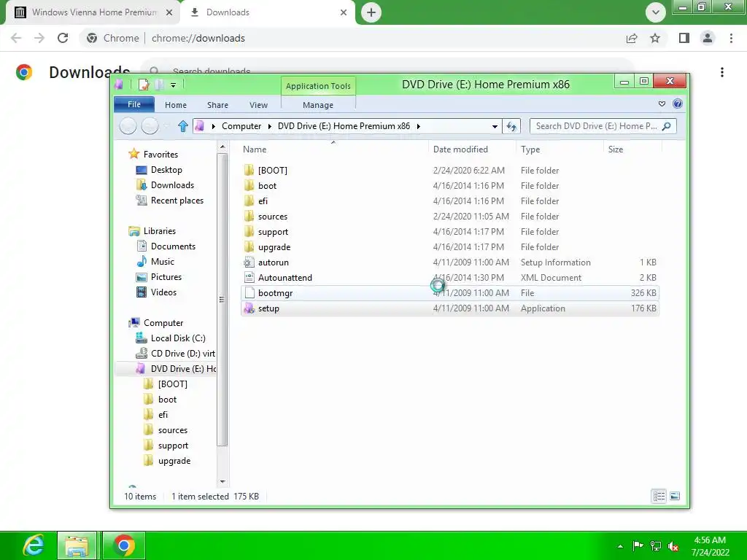Screen dimensions: 747x560
Task: Expand the Computer breadcrumb arrow
Action: tap(270, 126)
